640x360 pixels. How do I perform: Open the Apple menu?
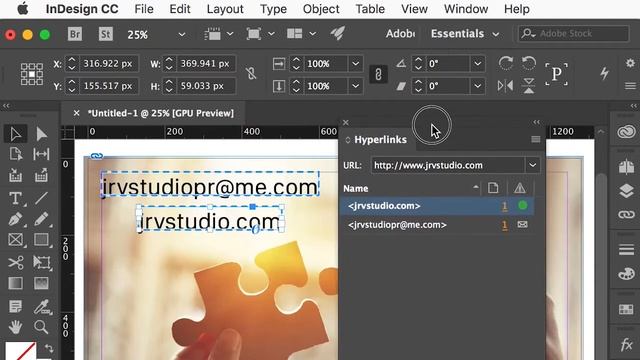(23, 9)
